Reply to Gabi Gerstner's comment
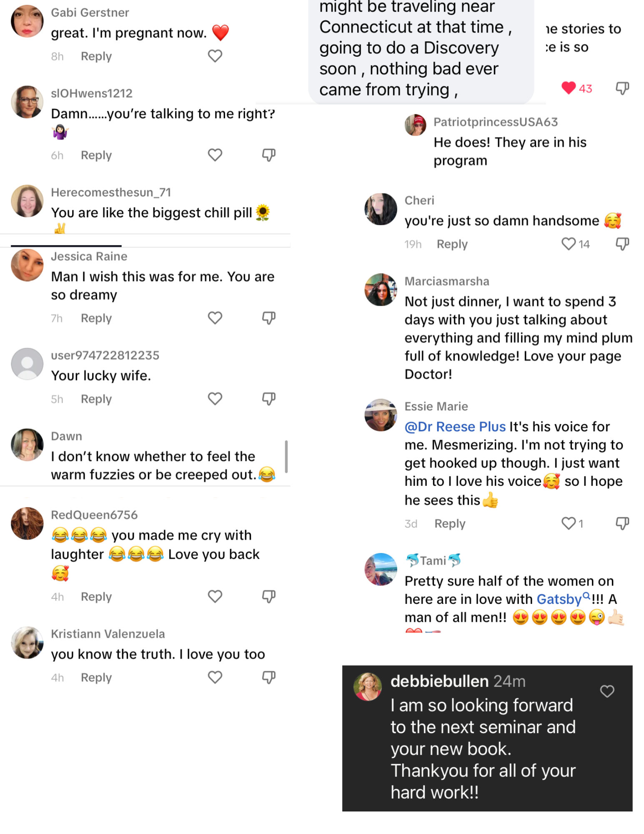 click(x=96, y=56)
